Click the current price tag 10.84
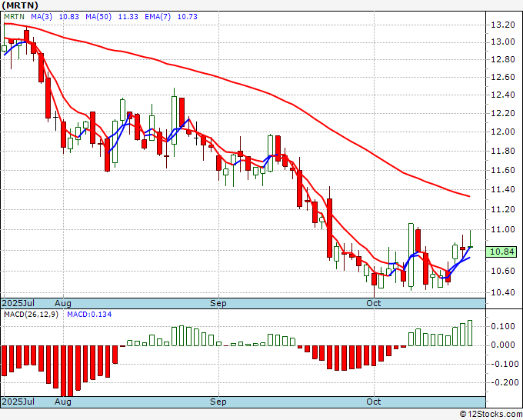Viewport: 523px width, 420px height. tap(501, 252)
